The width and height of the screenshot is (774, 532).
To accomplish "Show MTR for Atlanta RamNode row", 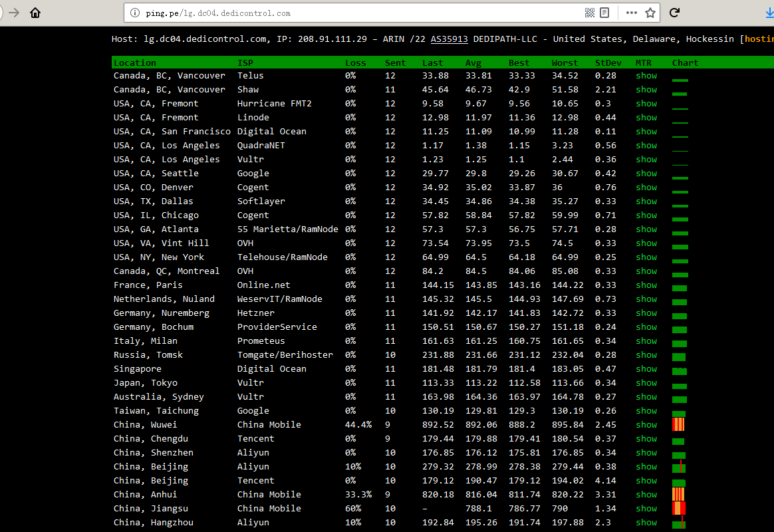I will click(646, 229).
